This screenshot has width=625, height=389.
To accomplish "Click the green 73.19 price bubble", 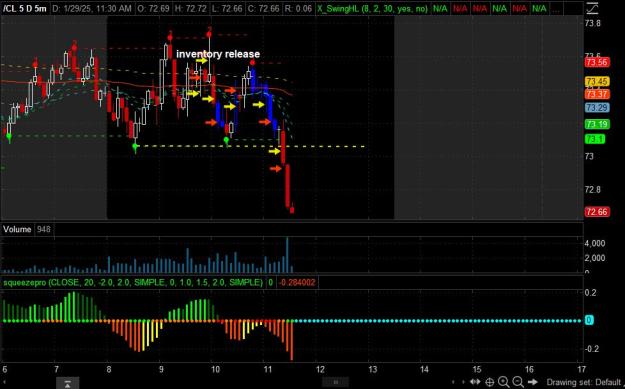I will point(597,124).
